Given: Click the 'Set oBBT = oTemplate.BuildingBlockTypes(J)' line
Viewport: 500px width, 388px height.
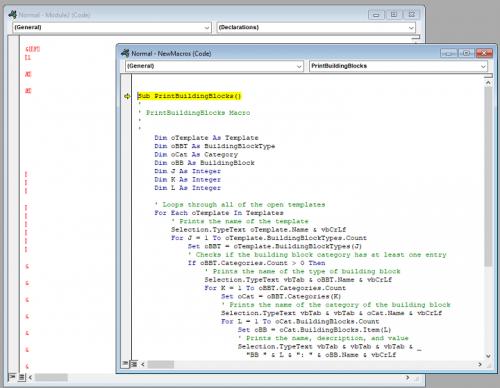Looking at the screenshot, I should pyautogui.click(x=275, y=246).
